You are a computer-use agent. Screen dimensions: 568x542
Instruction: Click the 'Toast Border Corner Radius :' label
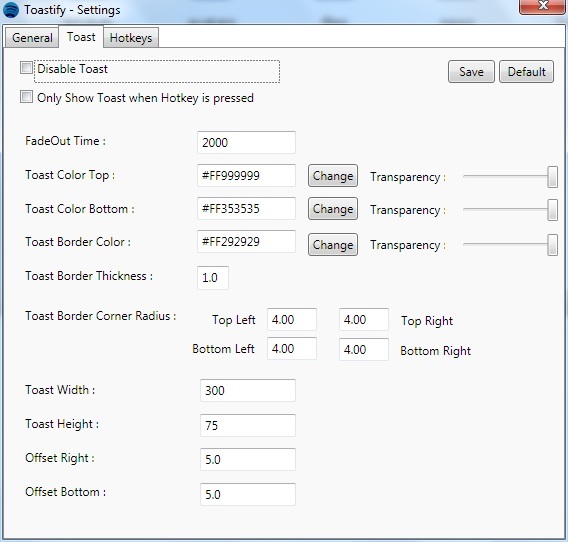(101, 316)
